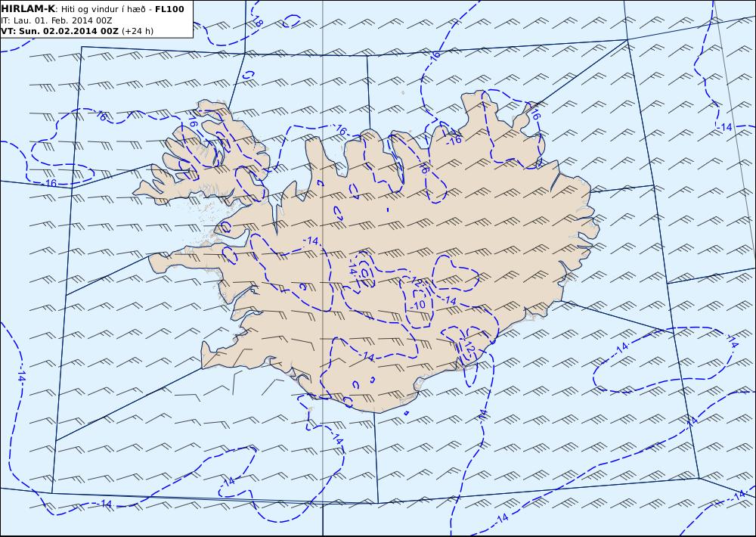Click the 'IT: Lau. 01. Feb. 2014 00Z' line
Image resolution: width=756 pixels, height=537 pixels.
click(x=57, y=20)
